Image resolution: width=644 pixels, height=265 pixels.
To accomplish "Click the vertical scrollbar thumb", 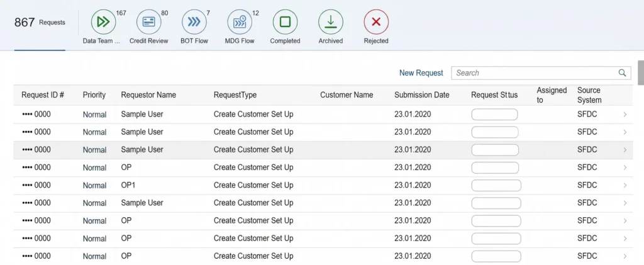I will point(641,73).
